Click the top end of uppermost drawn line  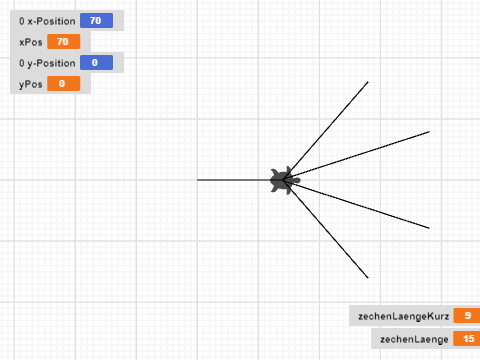tap(368, 82)
